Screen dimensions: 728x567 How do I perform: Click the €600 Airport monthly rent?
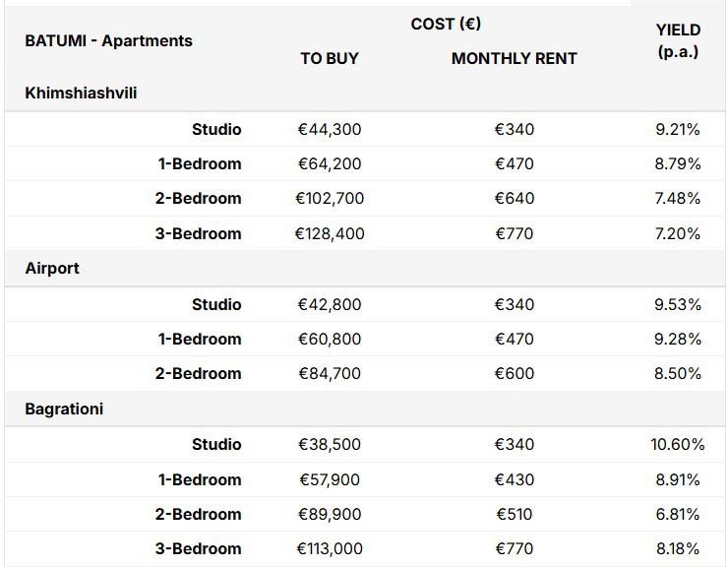514,374
